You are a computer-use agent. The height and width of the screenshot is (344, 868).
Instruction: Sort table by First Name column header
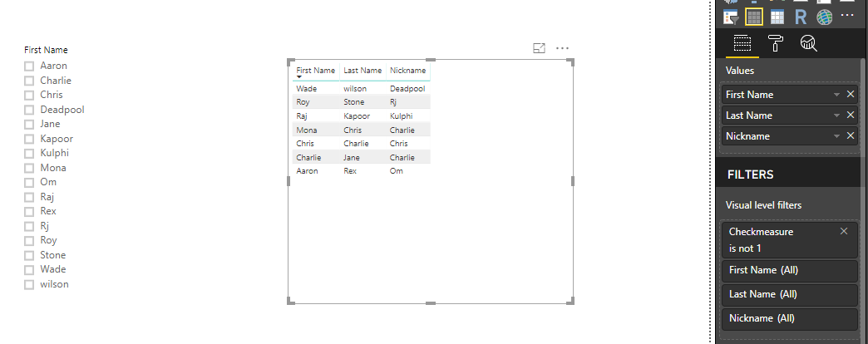tap(316, 71)
